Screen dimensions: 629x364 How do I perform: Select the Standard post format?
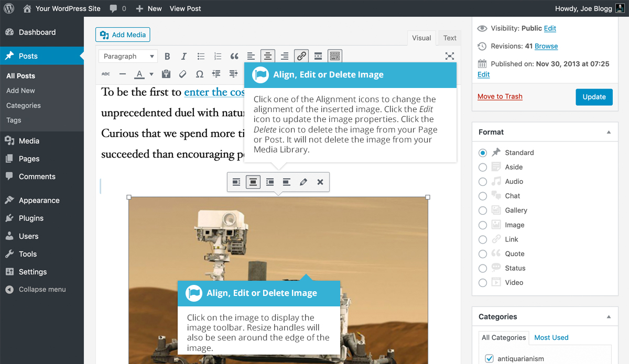[482, 152]
